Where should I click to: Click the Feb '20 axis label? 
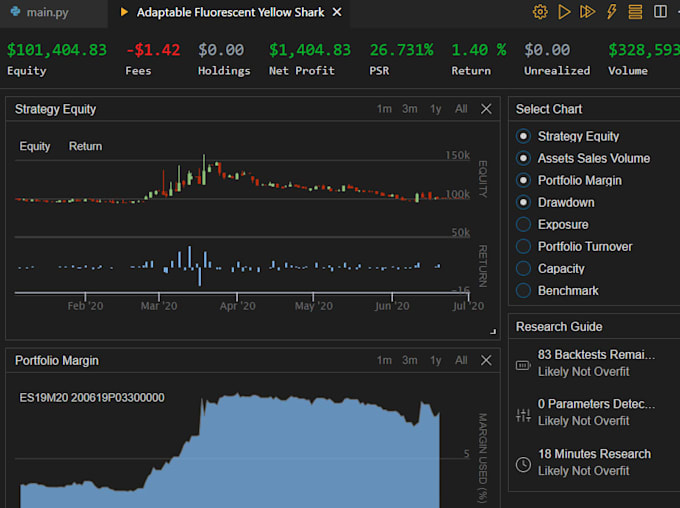coord(85,306)
